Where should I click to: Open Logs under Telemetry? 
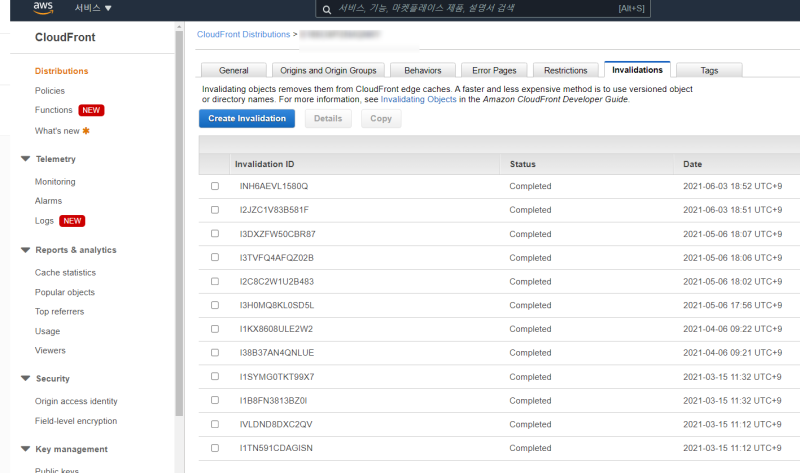44,221
